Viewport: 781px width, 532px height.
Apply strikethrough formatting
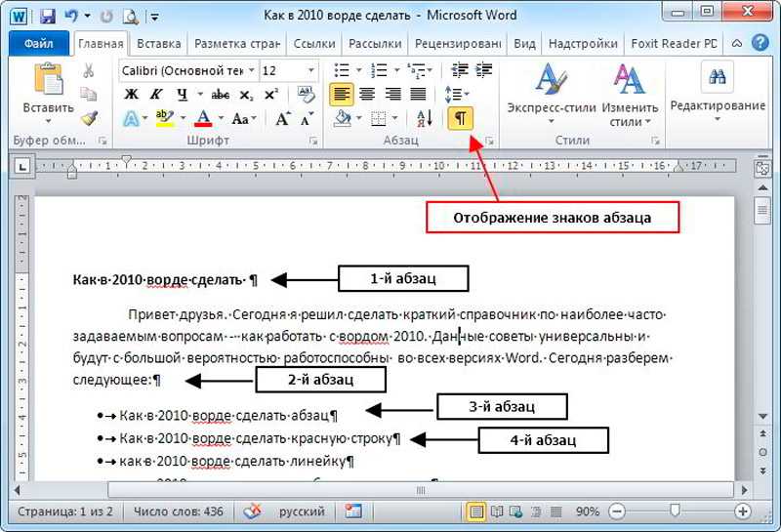pyautogui.click(x=221, y=94)
